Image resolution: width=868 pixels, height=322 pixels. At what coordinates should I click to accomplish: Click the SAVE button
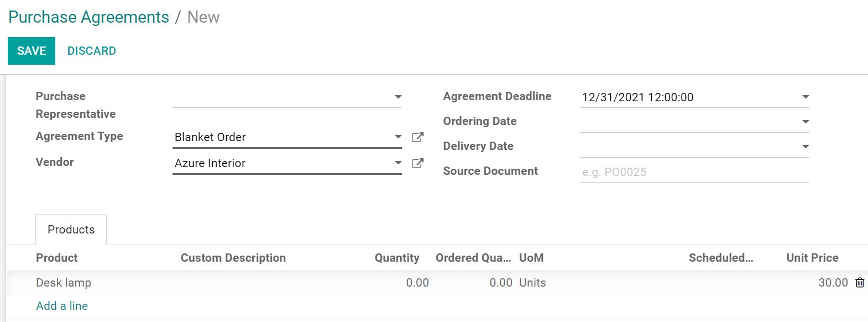(31, 50)
